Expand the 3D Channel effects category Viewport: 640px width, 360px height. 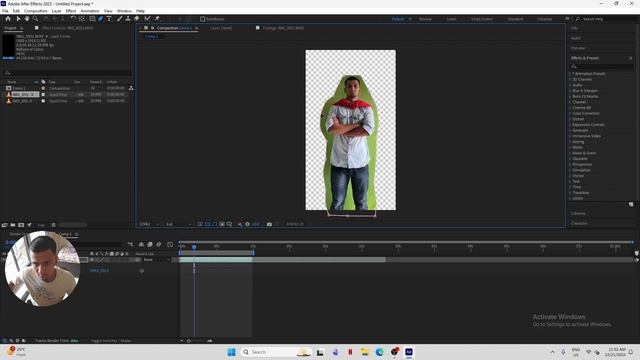click(570, 79)
